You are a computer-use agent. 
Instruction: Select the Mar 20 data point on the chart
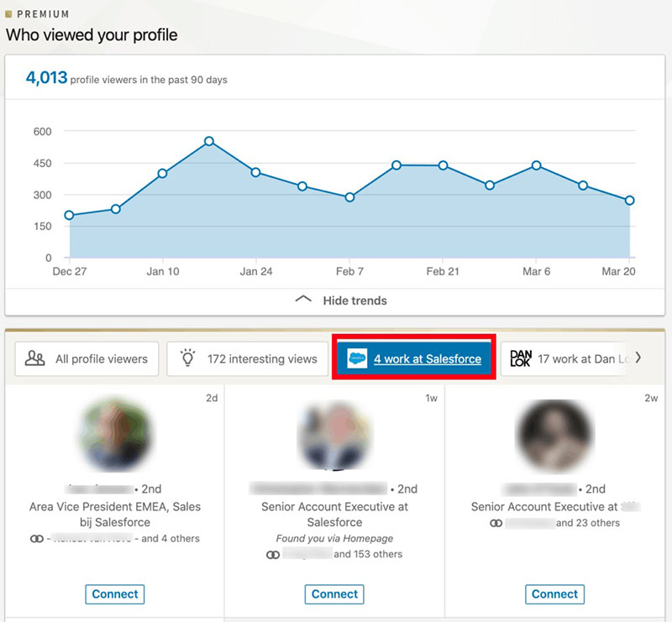(629, 200)
